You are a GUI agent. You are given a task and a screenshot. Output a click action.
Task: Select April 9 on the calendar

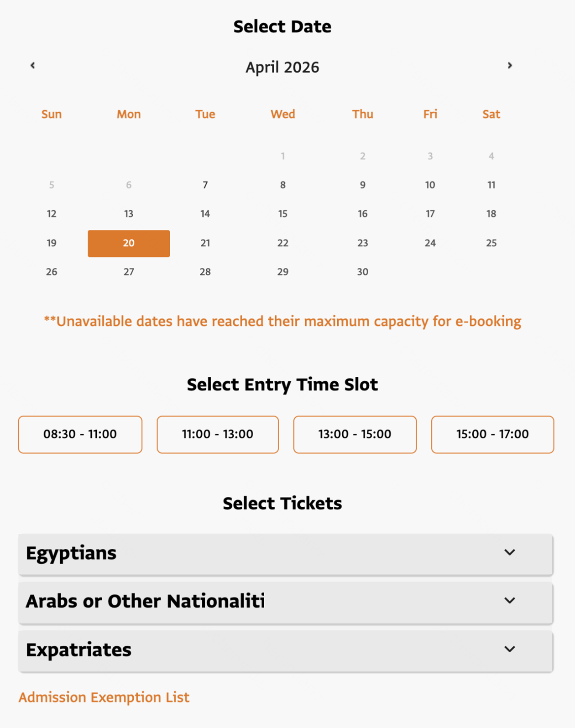coord(362,185)
